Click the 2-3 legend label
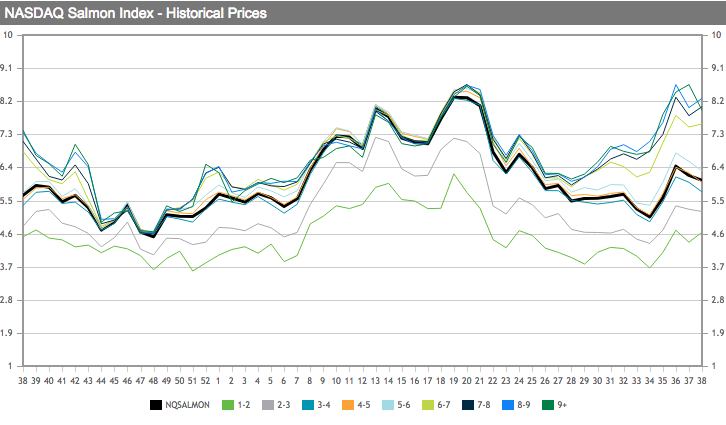This screenshot has height=425, width=726. (x=284, y=405)
